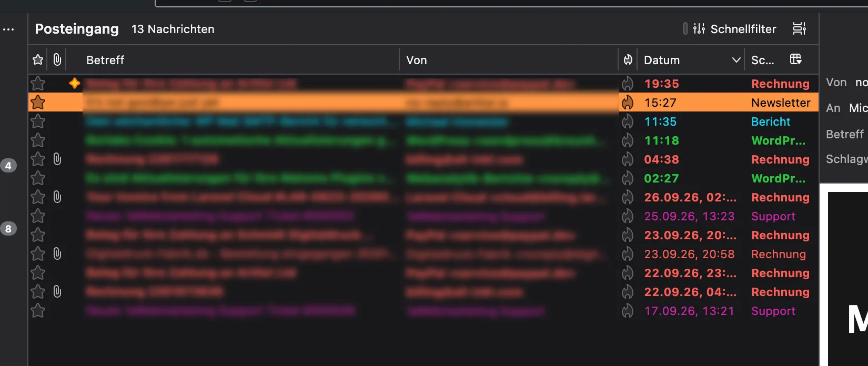Image resolution: width=868 pixels, height=366 pixels.
Task: Select the message dated 26.09.26, 02:...
Action: click(423, 197)
